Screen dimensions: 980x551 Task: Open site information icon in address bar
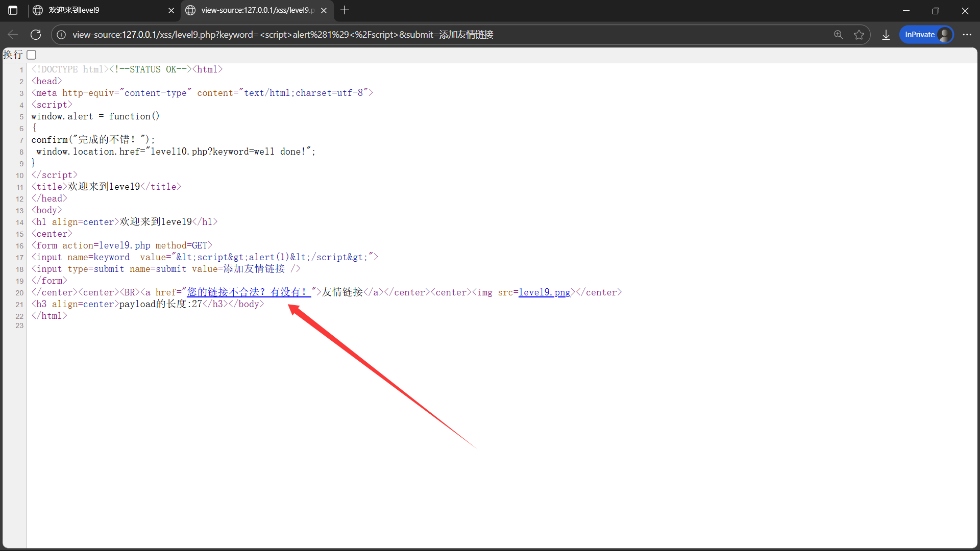pyautogui.click(x=61, y=35)
